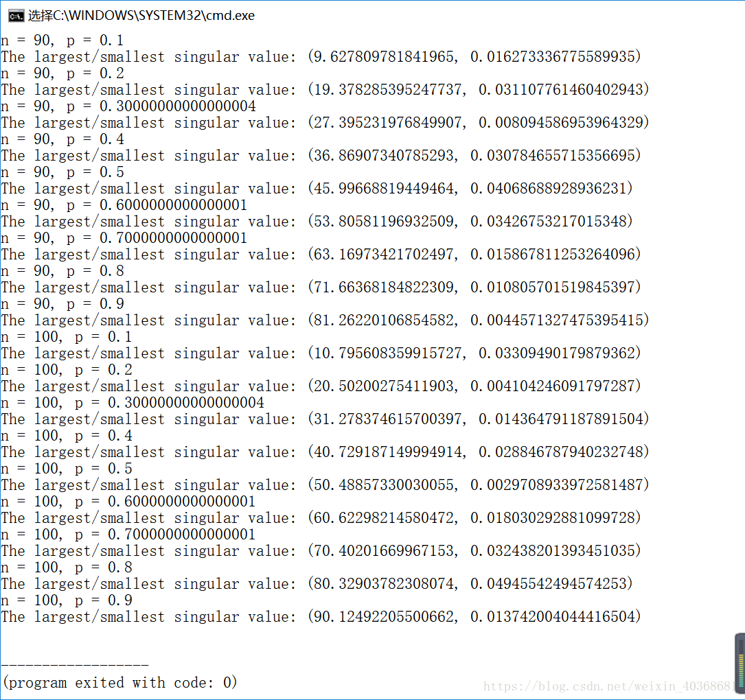Select the line "n = 90, p = 0.5"
Screen dimensions: 745x700
(x=62, y=172)
